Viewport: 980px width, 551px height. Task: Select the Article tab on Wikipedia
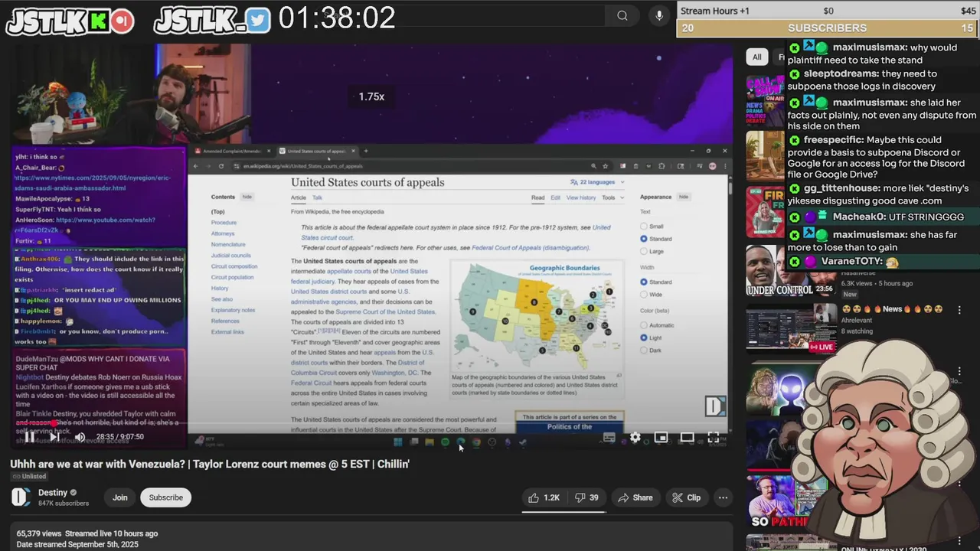coord(299,197)
